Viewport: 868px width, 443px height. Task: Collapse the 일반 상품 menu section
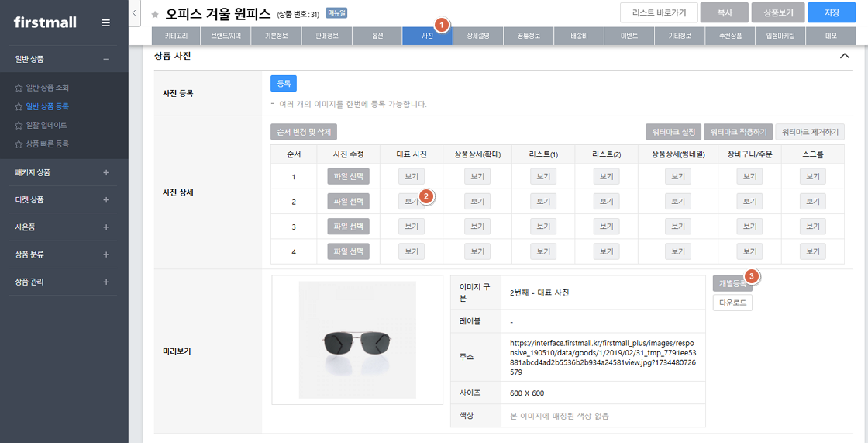[x=106, y=59]
